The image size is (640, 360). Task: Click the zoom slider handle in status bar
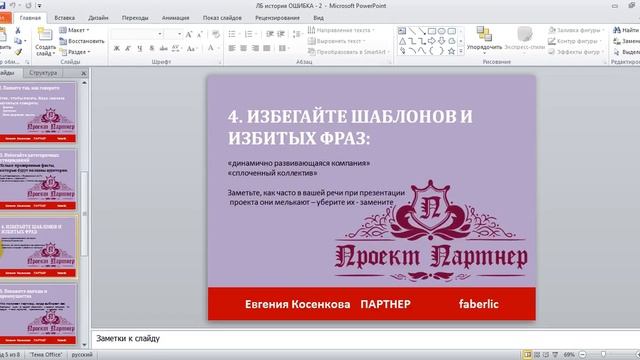point(604,355)
